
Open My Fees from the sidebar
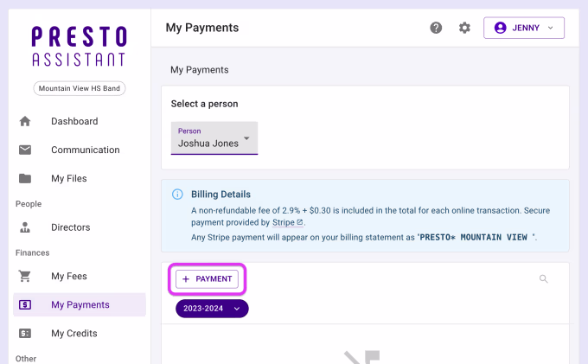68,277
